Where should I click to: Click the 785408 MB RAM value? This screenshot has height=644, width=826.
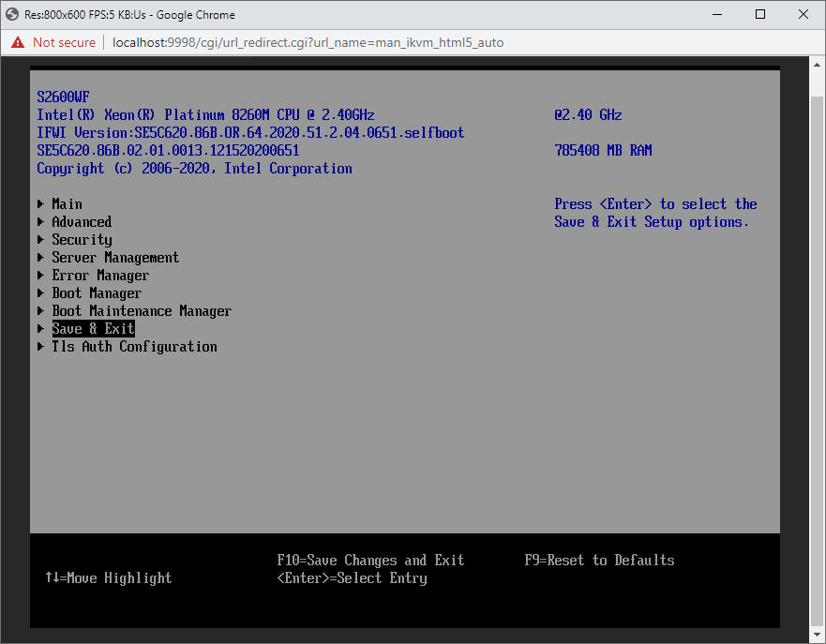click(603, 151)
